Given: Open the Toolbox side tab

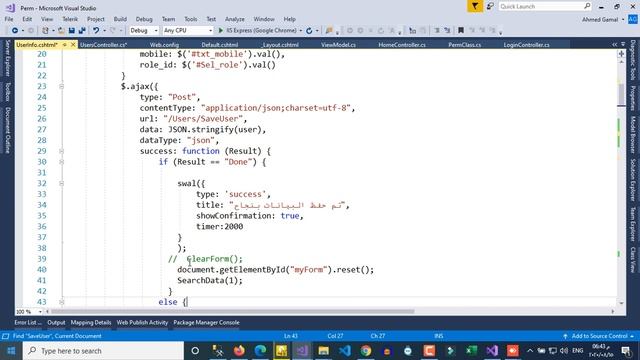Looking at the screenshot, I should pyautogui.click(x=7, y=92).
